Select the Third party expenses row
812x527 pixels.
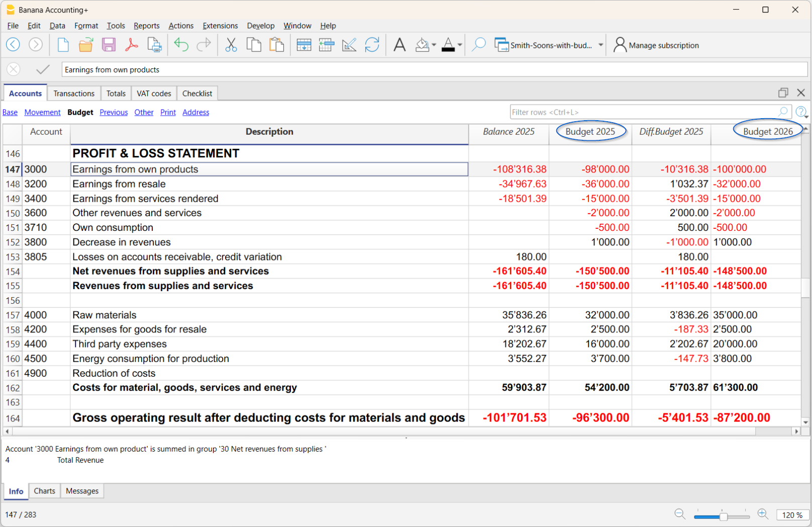(x=402, y=344)
